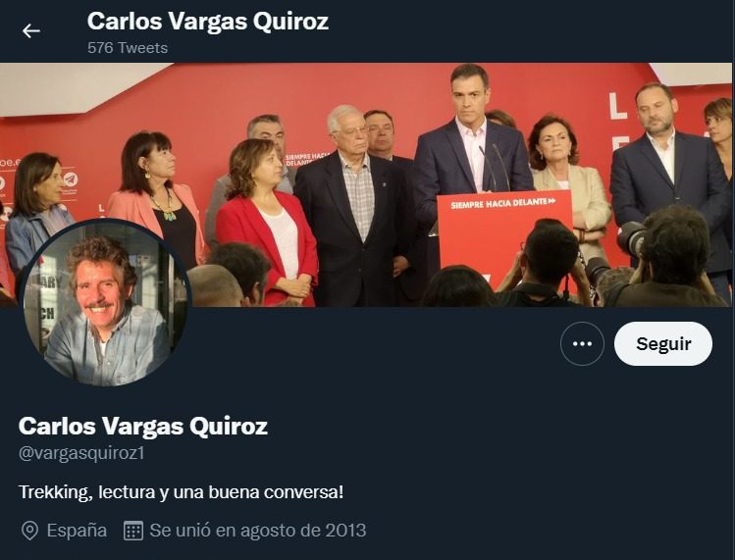Click the bearded man on the banner's right side
The width and height of the screenshot is (735, 560).
tap(668, 178)
